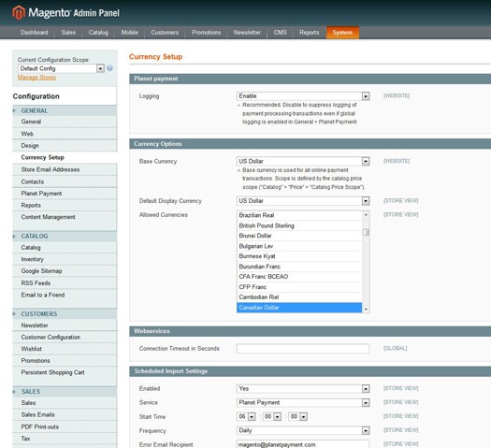The height and width of the screenshot is (448, 491).
Task: Go to Contacts configuration
Action: point(65,181)
